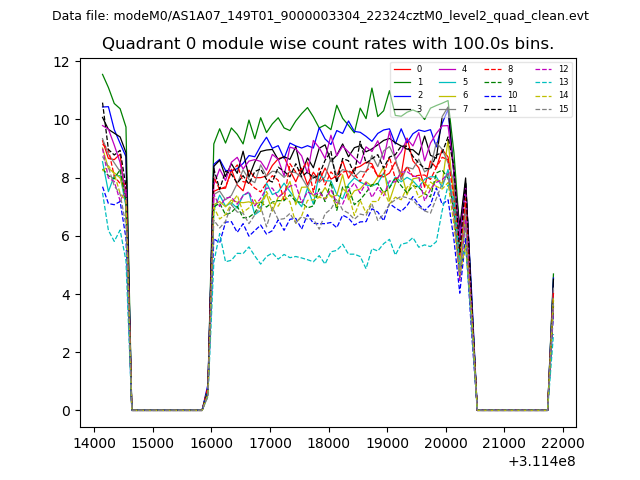The width and height of the screenshot is (640, 480).
Task: Click the y-axis tick label 0
Action: (x=66, y=411)
